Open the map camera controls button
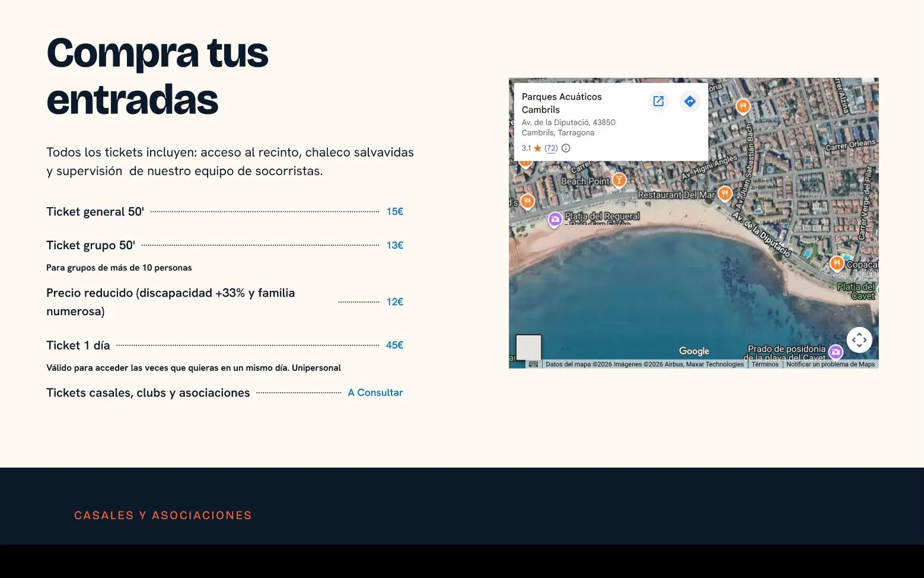Screen dimensions: 924x578 pos(859,340)
